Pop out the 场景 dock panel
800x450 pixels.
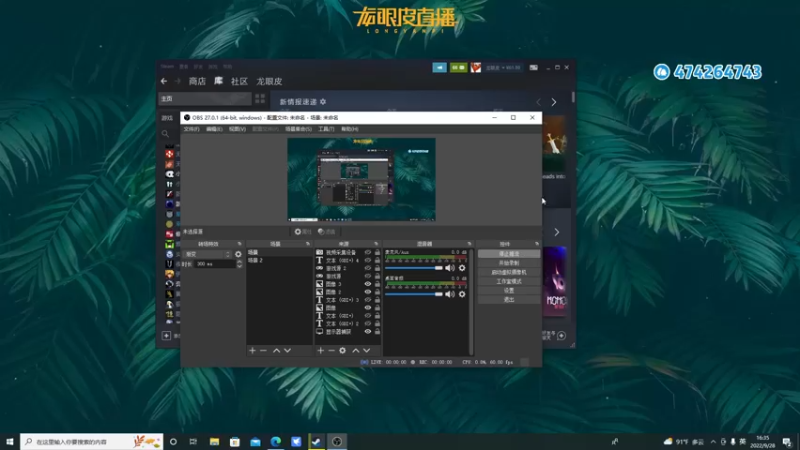pyautogui.click(x=308, y=244)
